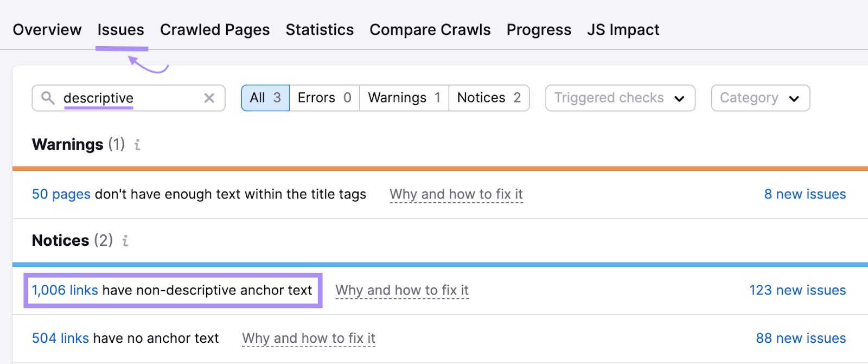Screen dimensions: 868x364
Task: Switch to the Overview tab
Action: [47, 30]
